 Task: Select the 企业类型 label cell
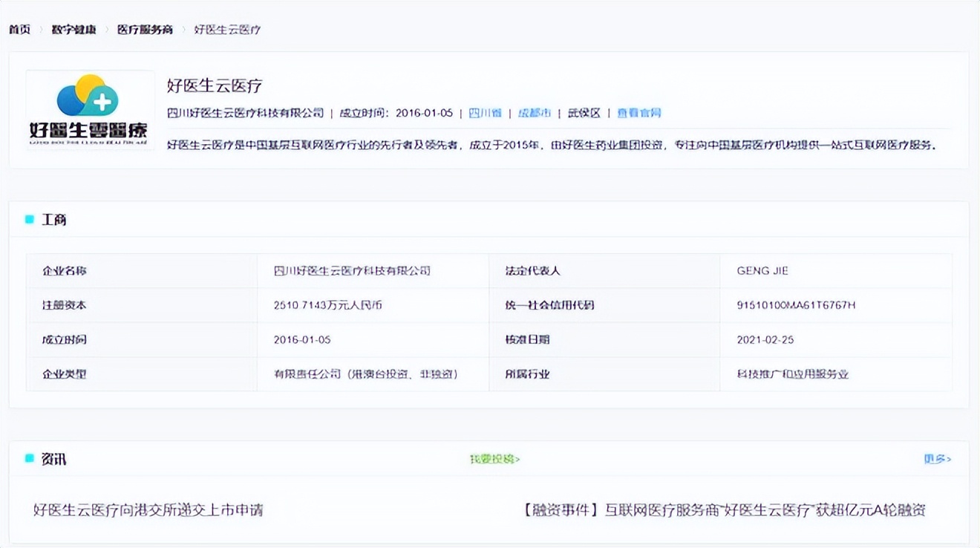pos(142,374)
